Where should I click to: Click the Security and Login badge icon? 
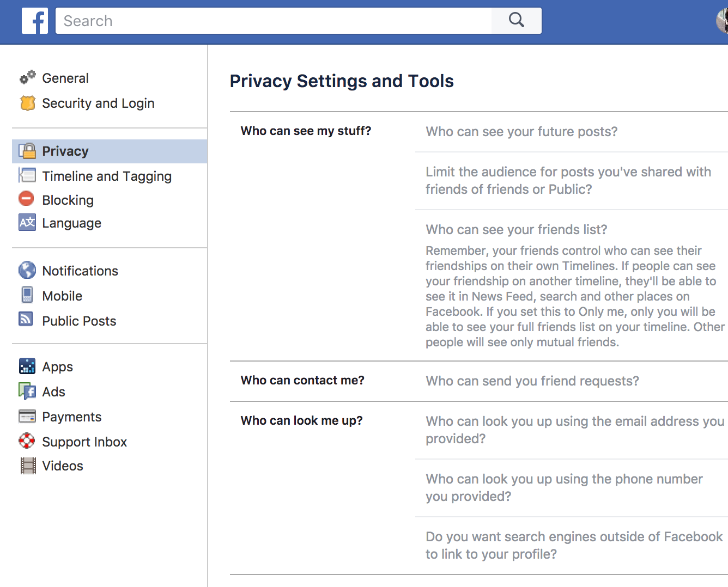pos(27,103)
